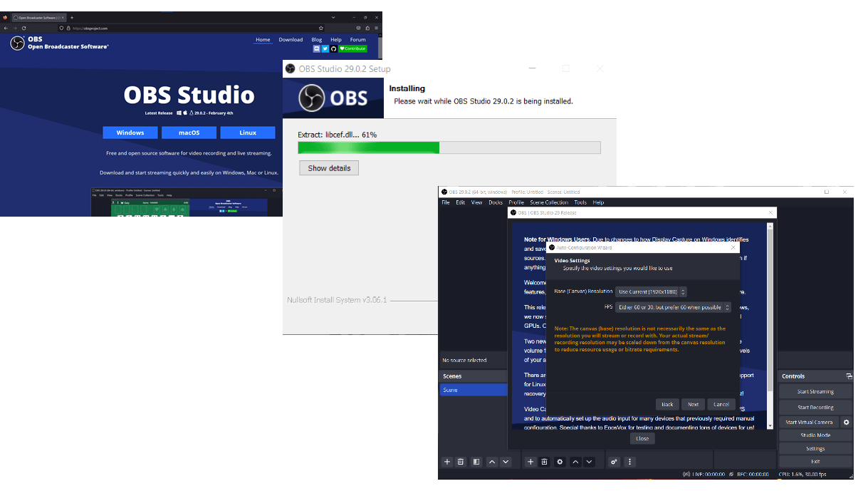Click the Home link on OBS website

263,40
